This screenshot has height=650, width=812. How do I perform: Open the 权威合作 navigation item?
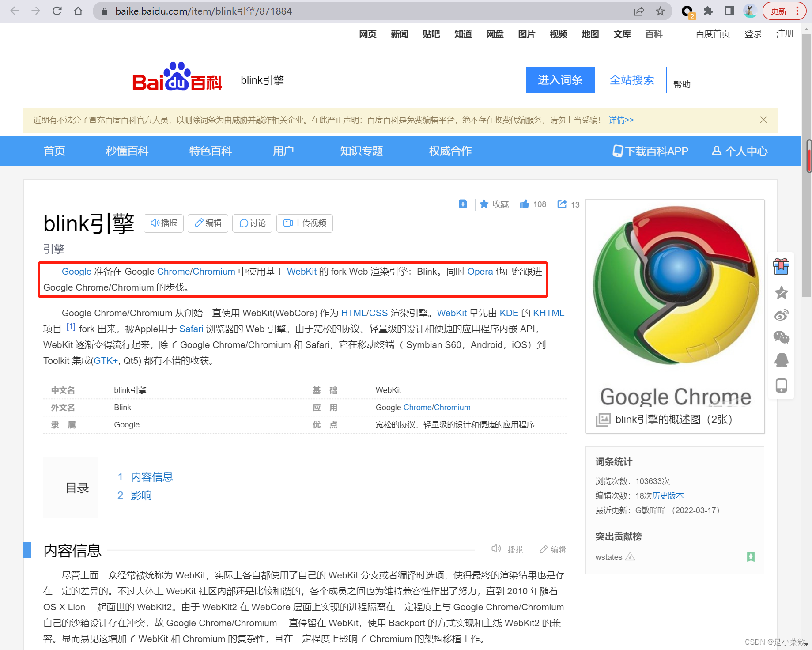point(450,151)
